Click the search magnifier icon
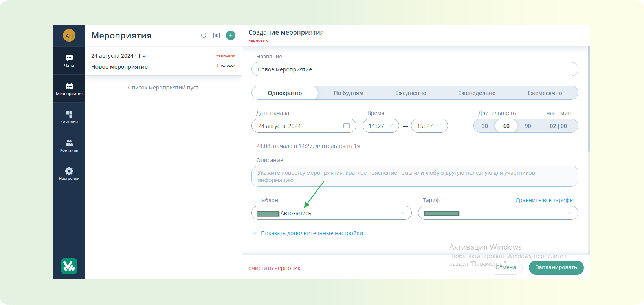644x305 pixels. click(x=204, y=35)
